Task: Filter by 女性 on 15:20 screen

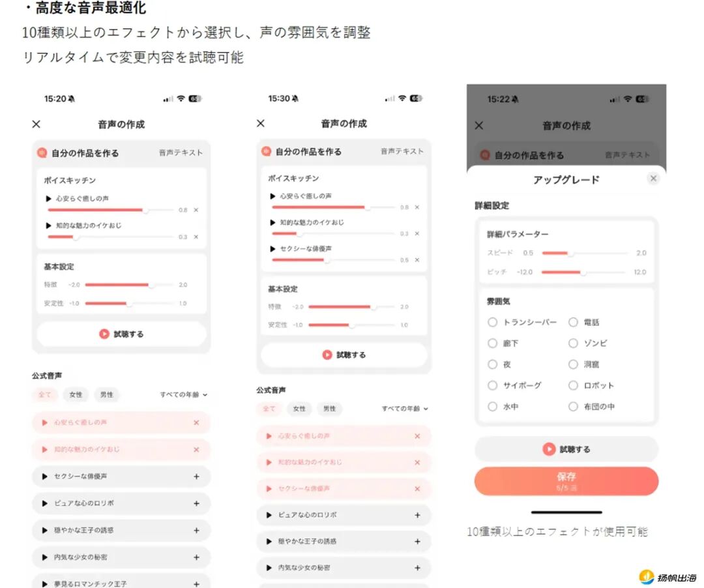Action: pos(76,394)
